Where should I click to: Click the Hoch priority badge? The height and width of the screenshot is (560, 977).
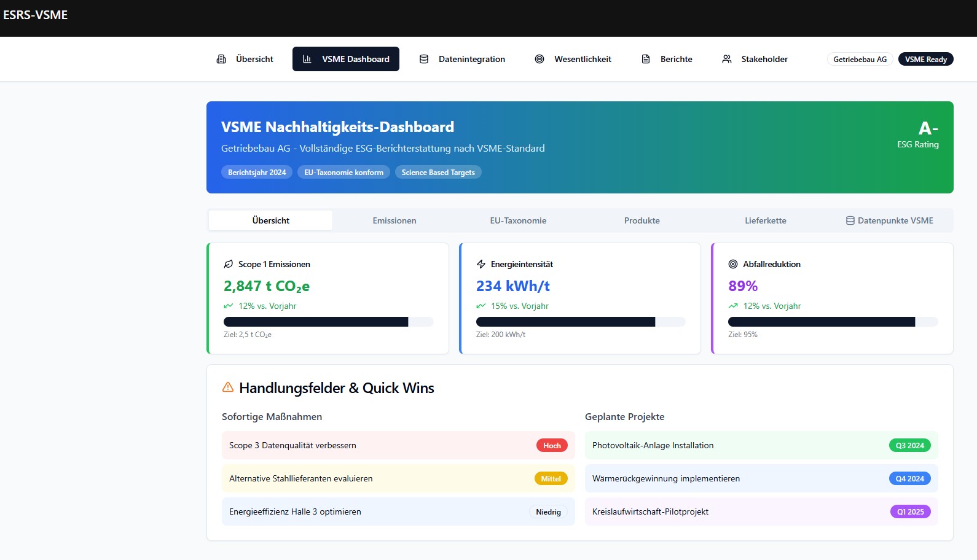coord(552,446)
